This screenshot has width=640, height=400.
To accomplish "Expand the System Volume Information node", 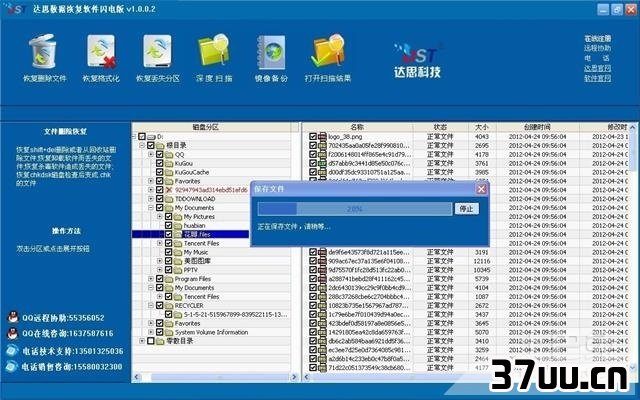I will point(151,332).
